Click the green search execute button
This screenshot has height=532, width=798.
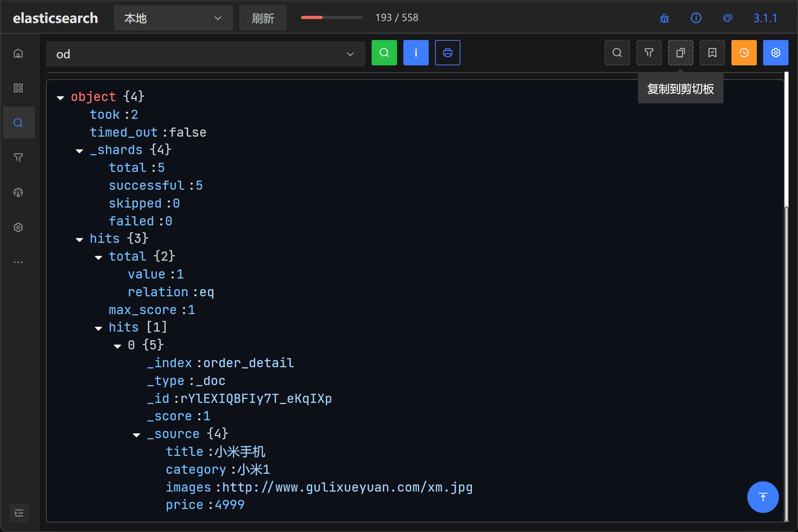[384, 53]
